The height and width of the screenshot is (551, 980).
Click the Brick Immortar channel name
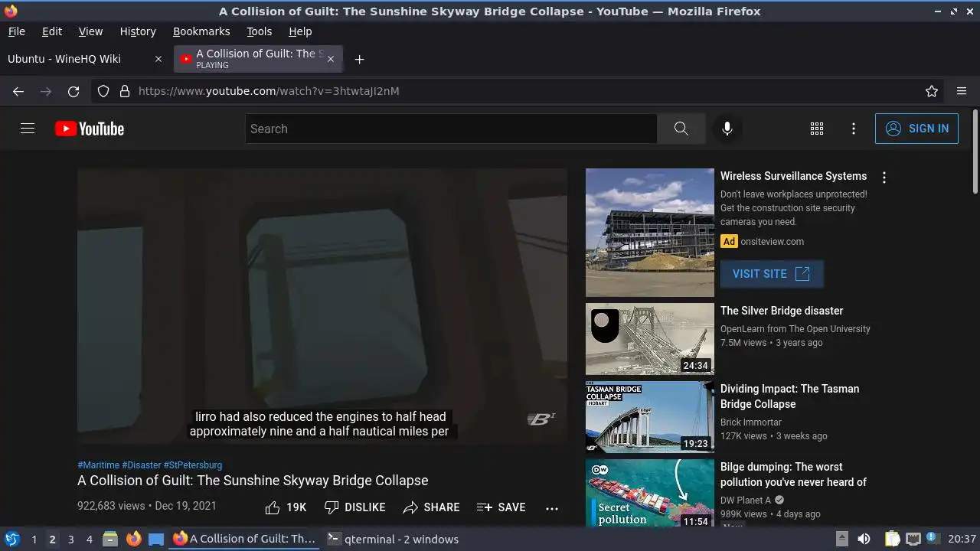pyautogui.click(x=751, y=422)
